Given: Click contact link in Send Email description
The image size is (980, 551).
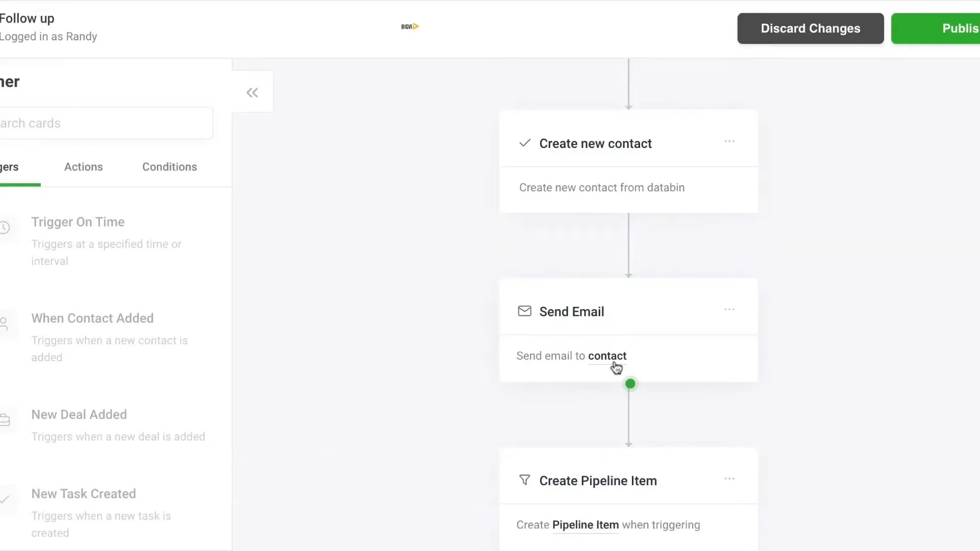Looking at the screenshot, I should 606,355.
